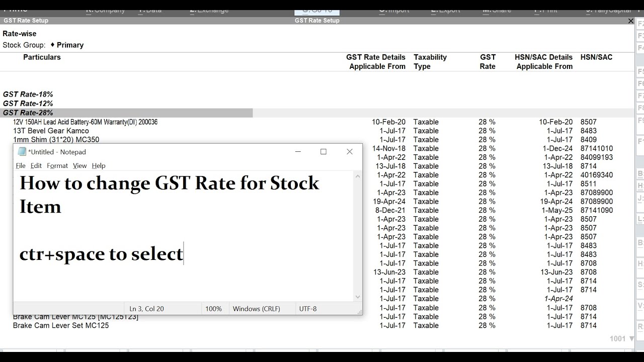
Task: Select 12V 150AH Lead Acid Battery item
Action: pyautogui.click(x=85, y=122)
